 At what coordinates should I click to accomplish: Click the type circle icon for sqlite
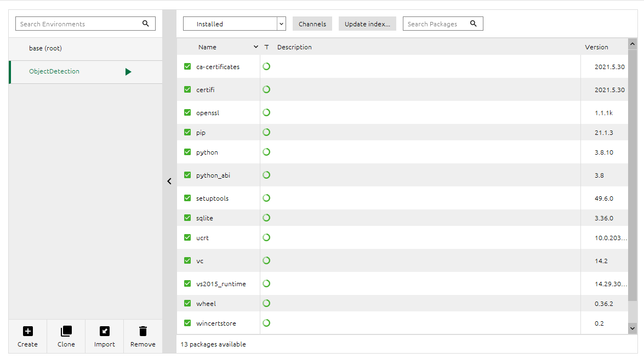tap(266, 218)
